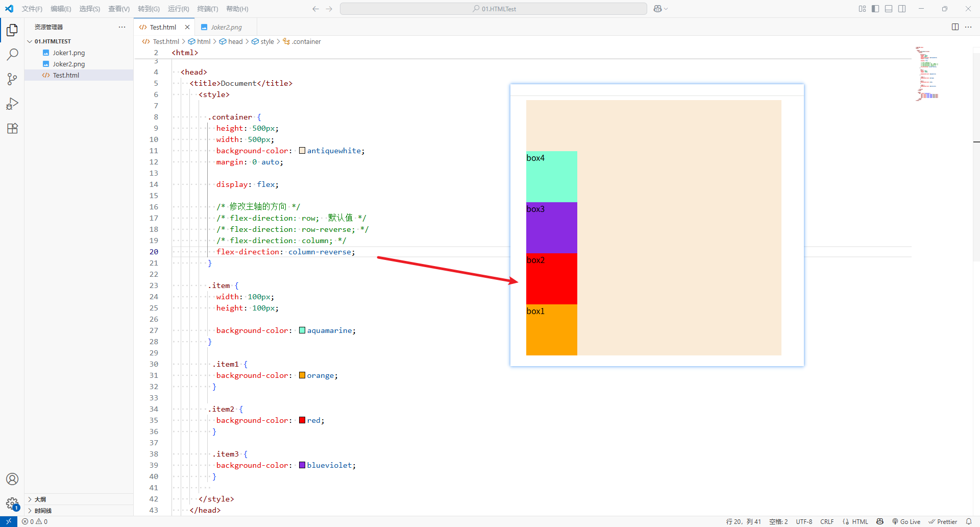Open the Manage gear icon

12,504
